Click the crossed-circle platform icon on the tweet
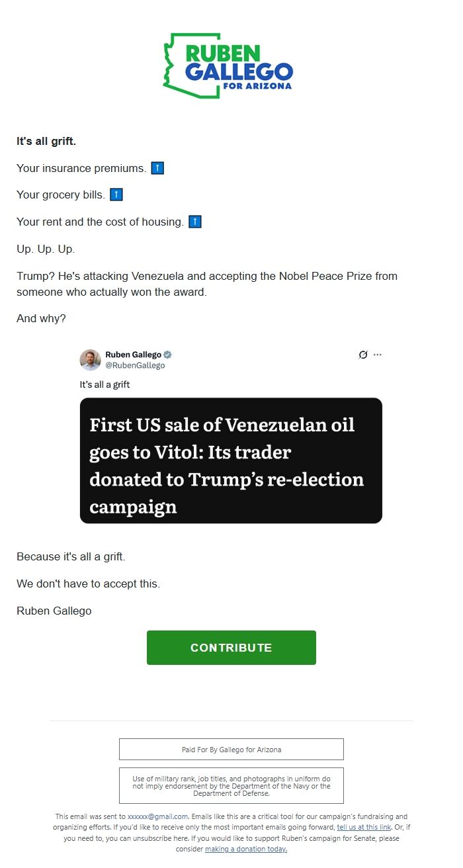Viewport: 463px width, 868px height. pyautogui.click(x=362, y=355)
